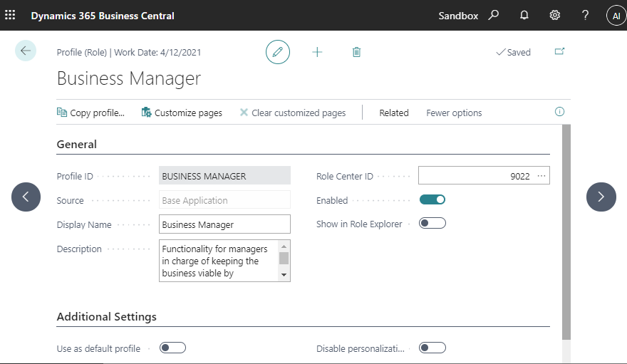Go to next record arrow
Viewport: 627px width, 364px height.
click(x=601, y=197)
